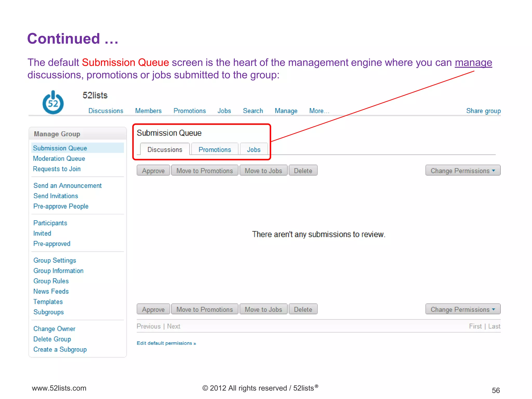The height and width of the screenshot is (399, 532).
Task: Open the Pre-approved list link
Action: (x=52, y=244)
